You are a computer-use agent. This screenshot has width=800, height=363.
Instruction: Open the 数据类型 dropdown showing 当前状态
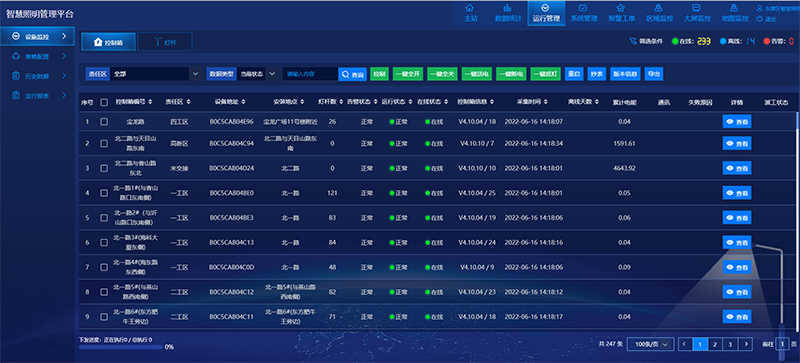[258, 74]
